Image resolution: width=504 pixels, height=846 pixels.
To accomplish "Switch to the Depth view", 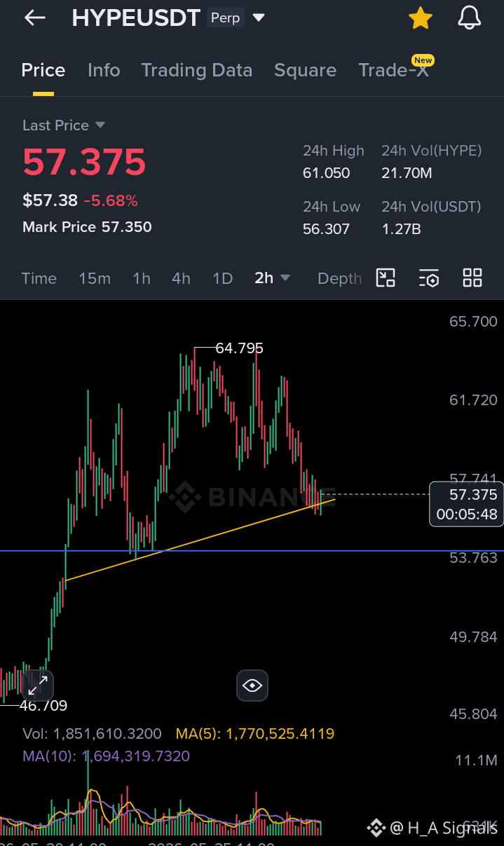I will pos(340,278).
